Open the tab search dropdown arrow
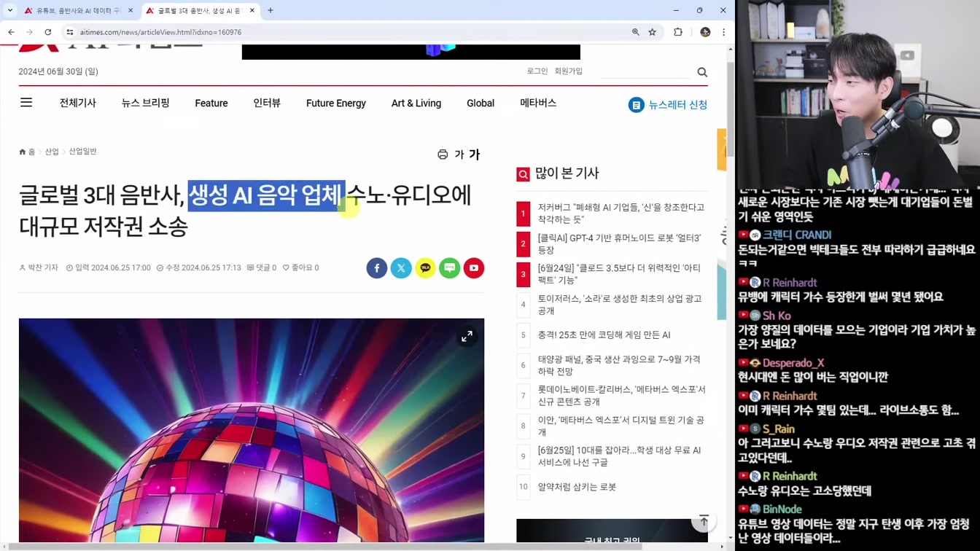This screenshot has width=980, height=551. pyautogui.click(x=10, y=10)
